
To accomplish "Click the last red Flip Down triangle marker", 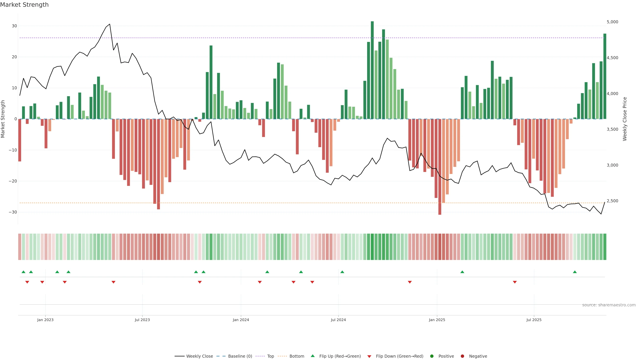I will pos(515,282).
